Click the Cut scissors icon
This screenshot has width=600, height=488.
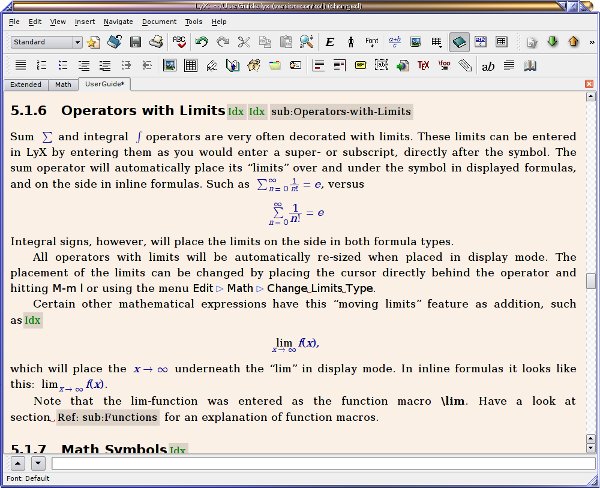pos(243,42)
